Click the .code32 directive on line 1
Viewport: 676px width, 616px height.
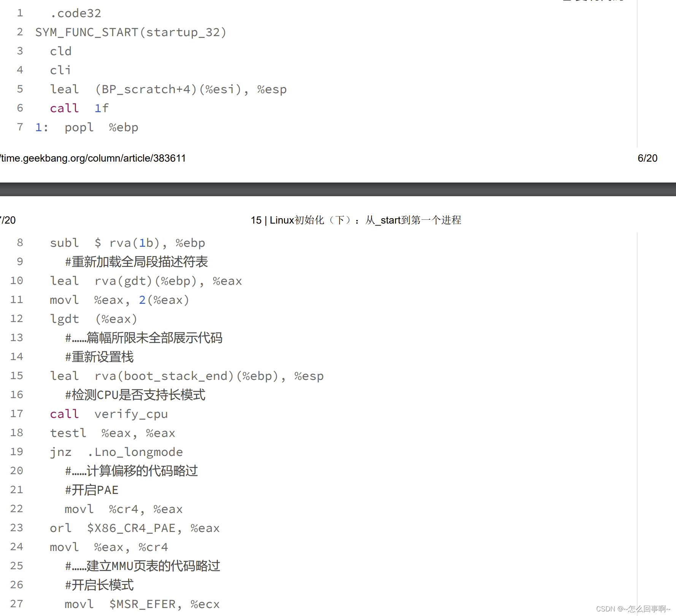tap(76, 13)
